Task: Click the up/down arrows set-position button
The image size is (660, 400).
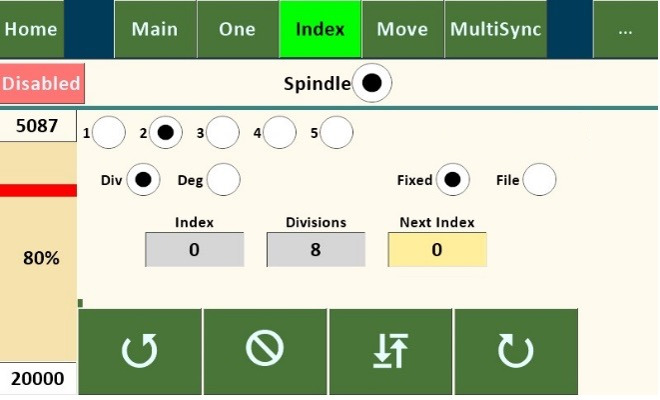Action: [391, 350]
